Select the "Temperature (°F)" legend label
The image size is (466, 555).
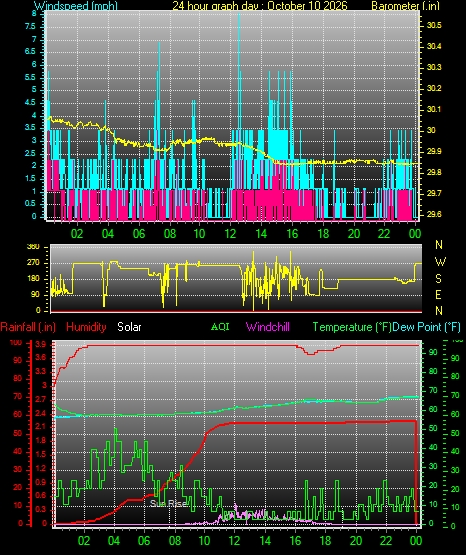(352, 327)
